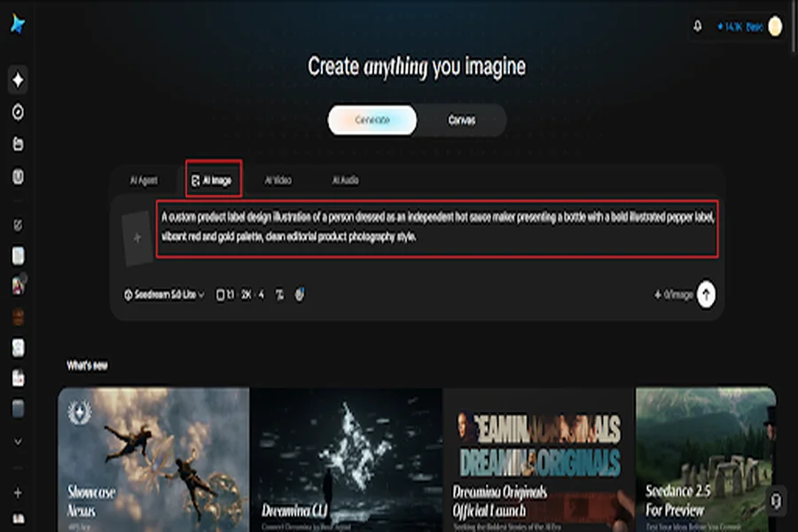798x532 pixels.
Task: Submit the prompt with the up arrow button
Action: (706, 294)
